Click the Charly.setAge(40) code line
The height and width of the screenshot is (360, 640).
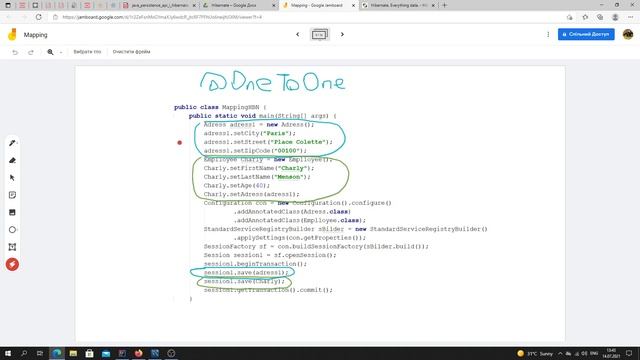click(x=237, y=185)
